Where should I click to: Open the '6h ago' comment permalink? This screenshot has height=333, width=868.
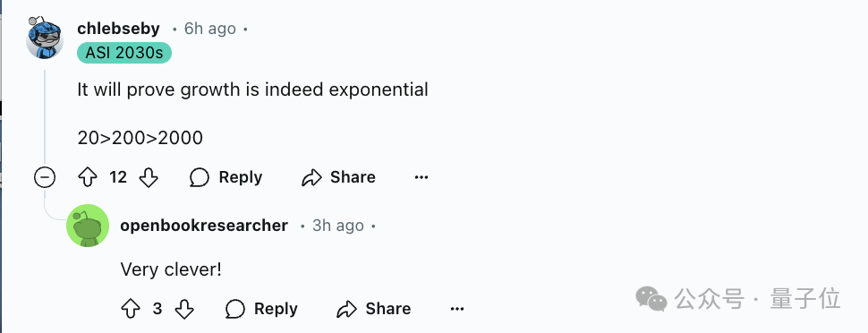[209, 29]
